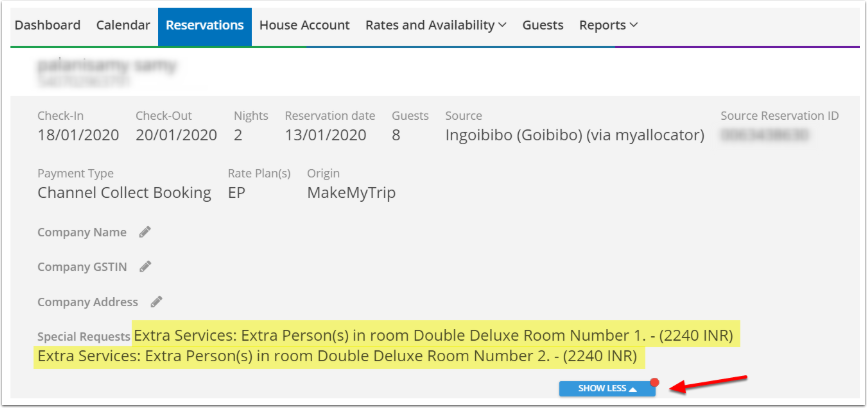Click the Channel Collect Booking payment type
The height and width of the screenshot is (408, 867).
(124, 192)
